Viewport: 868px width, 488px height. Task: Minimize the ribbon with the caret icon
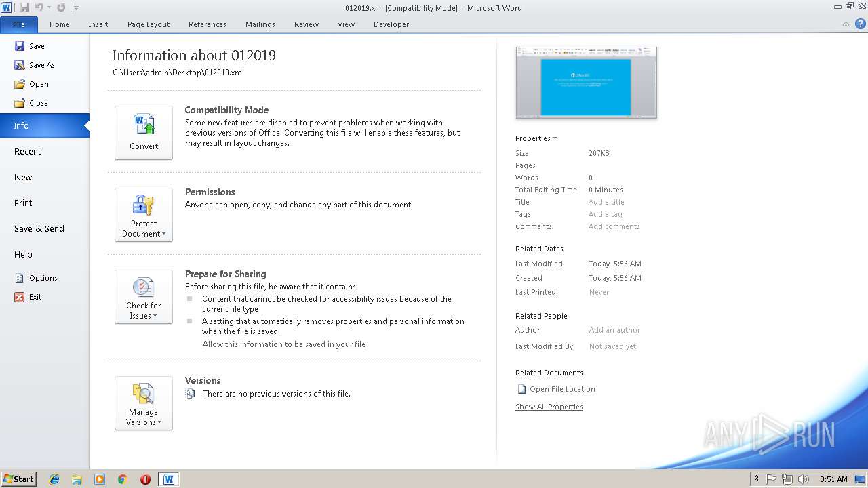click(x=846, y=24)
